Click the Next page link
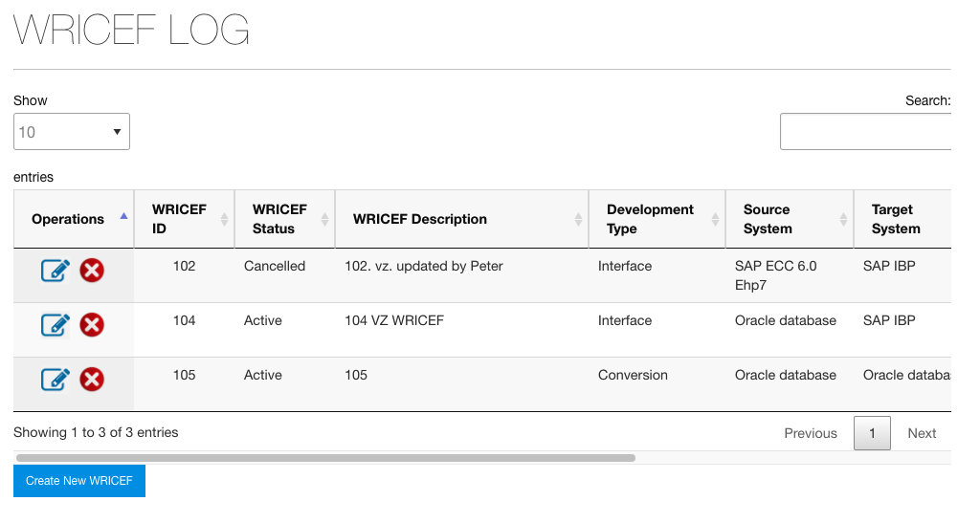The image size is (980, 523). point(922,433)
